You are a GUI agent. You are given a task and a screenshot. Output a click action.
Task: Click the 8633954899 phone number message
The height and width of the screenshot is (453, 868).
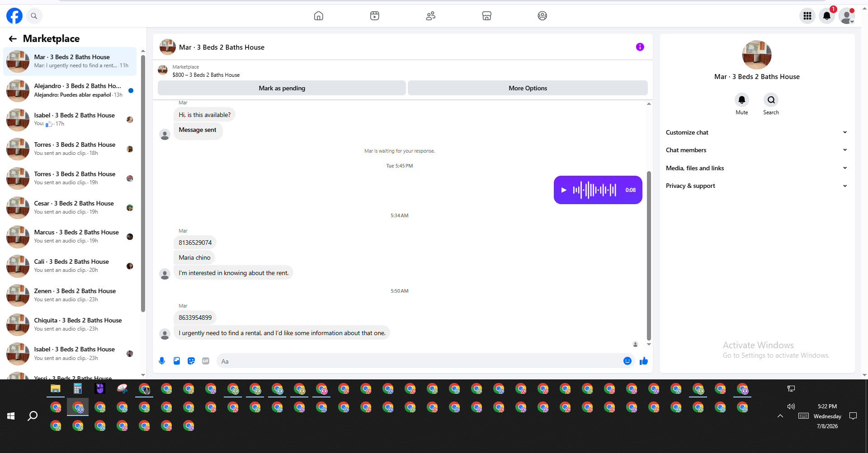pos(195,318)
